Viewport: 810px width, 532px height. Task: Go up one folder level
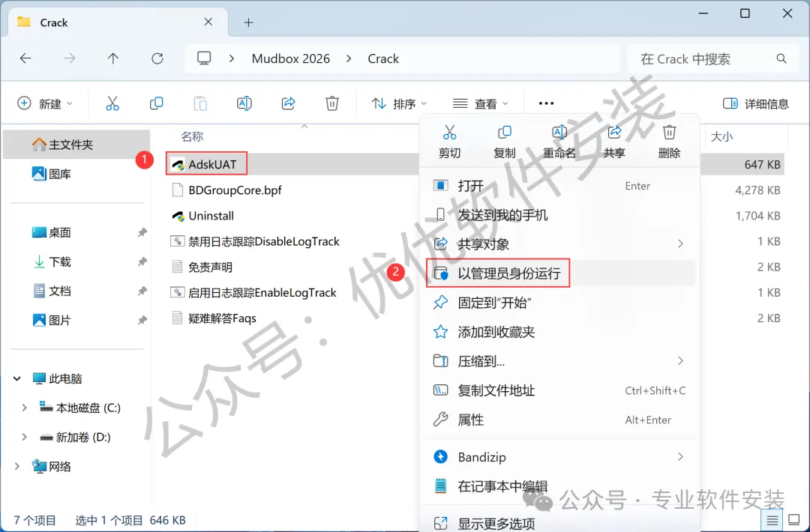pos(113,58)
